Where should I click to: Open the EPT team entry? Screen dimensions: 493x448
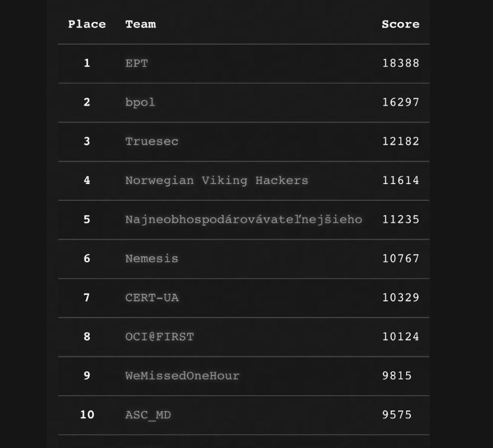coord(136,63)
